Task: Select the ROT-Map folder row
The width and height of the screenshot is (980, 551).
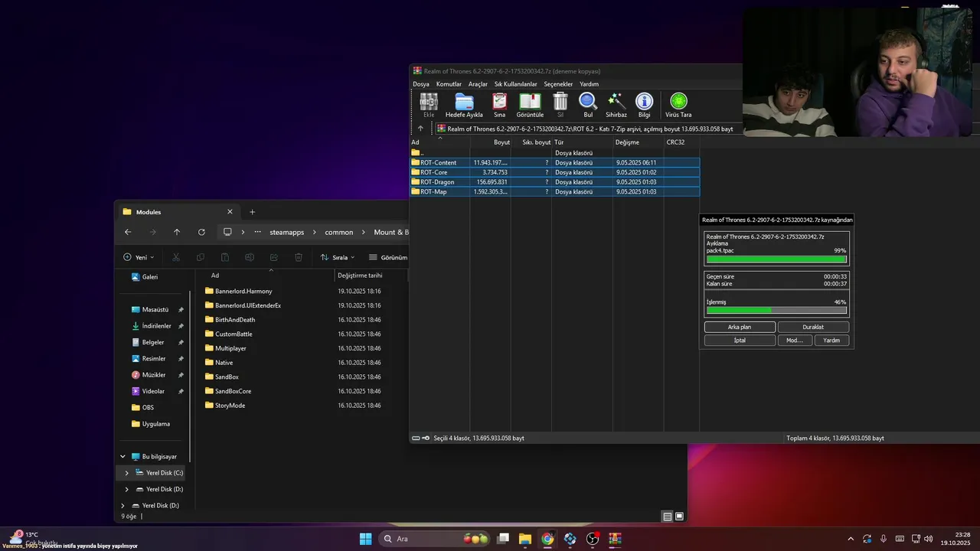Action: click(x=554, y=192)
